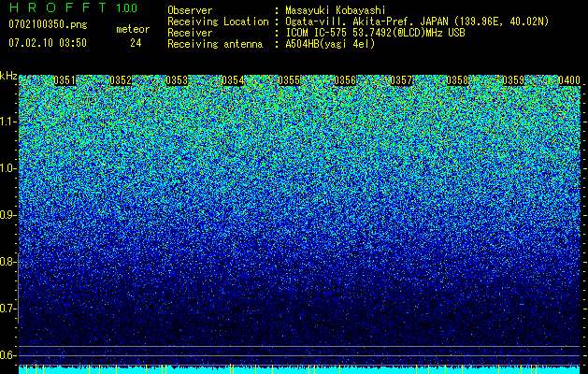Click the 0.9 kHz axis label
The image size is (588, 374).
click(7, 215)
